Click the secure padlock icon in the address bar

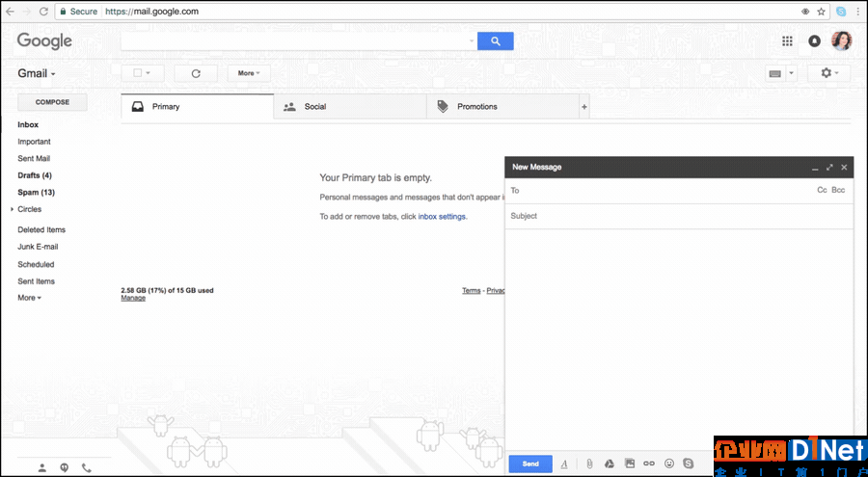pyautogui.click(x=63, y=11)
